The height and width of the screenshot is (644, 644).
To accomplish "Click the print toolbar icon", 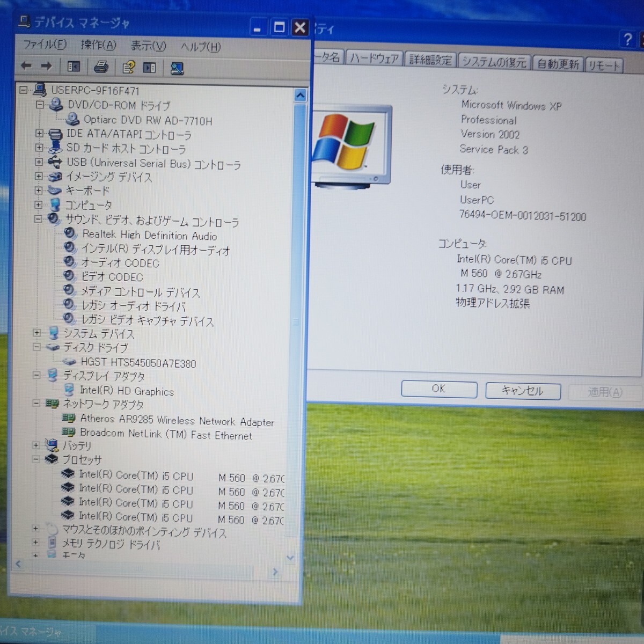I will (101, 67).
